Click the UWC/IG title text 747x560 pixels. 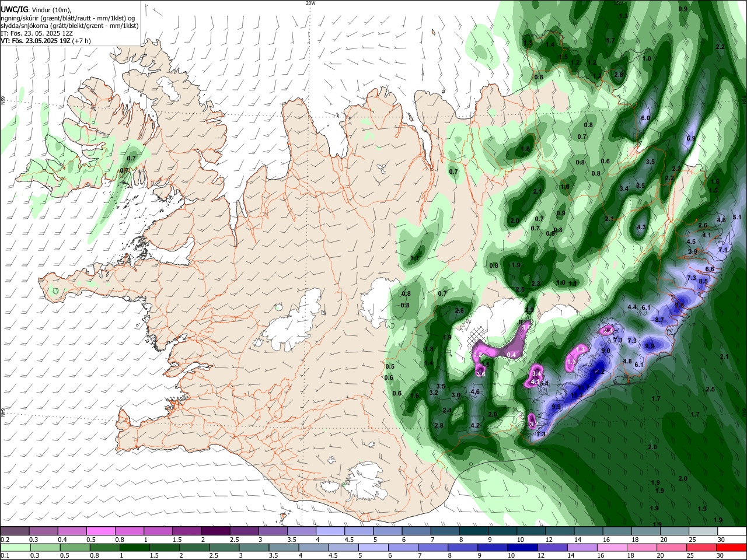(13, 9)
